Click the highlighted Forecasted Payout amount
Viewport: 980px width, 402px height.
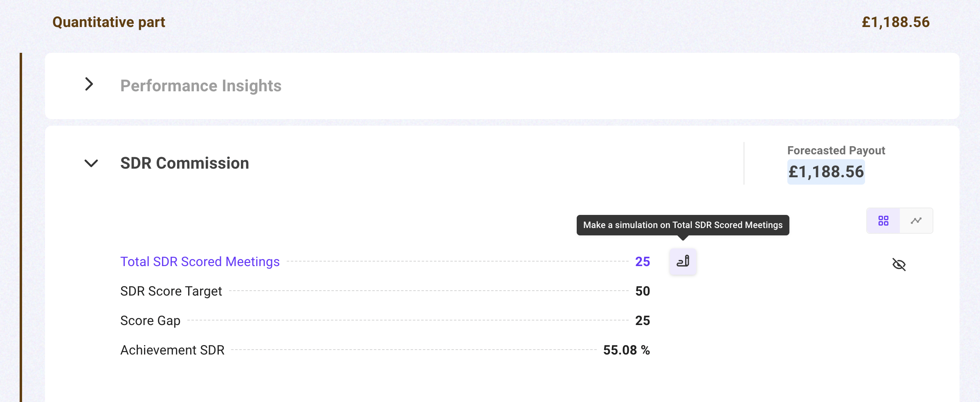coord(826,172)
